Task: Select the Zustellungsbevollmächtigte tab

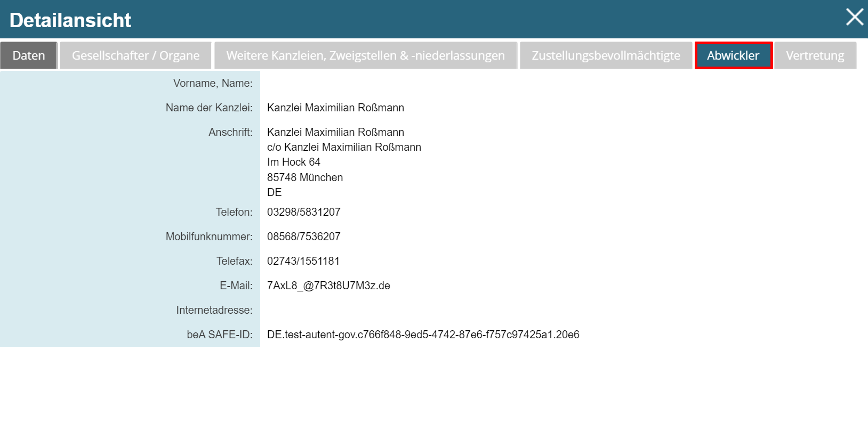Action: [x=606, y=55]
